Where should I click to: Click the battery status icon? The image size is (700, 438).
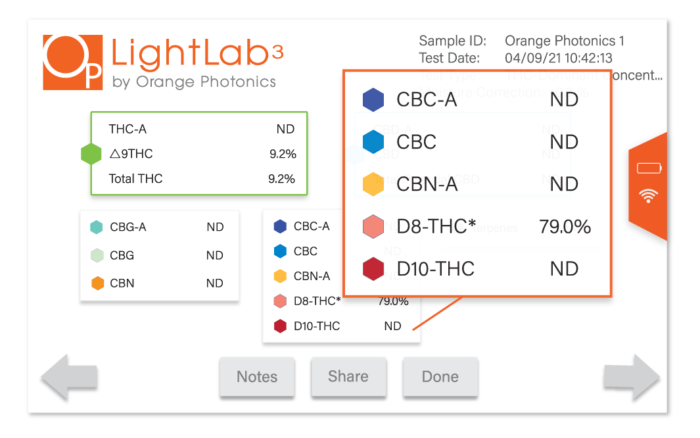[649, 168]
